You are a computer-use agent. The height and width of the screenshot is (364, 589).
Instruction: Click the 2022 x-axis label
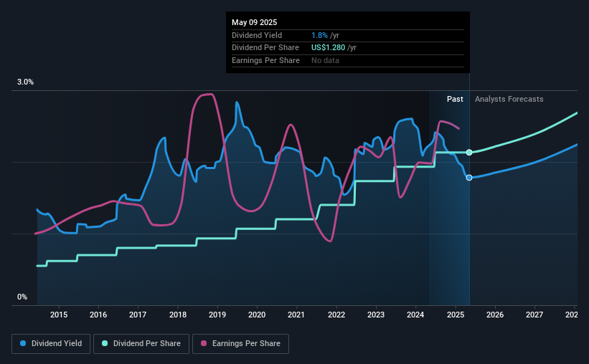click(x=336, y=315)
